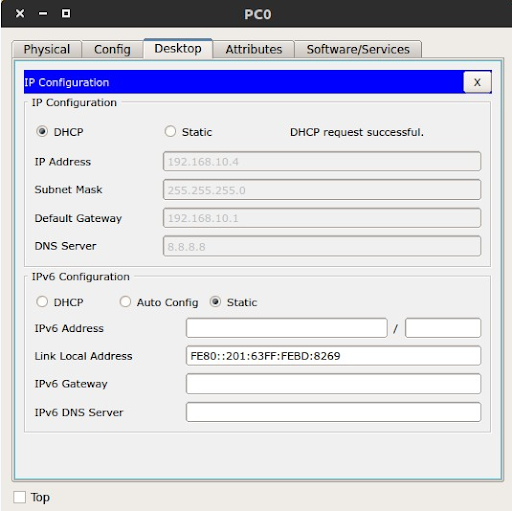Screen dimensions: 512x511
Task: Select the Desktop tab
Action: (178, 49)
